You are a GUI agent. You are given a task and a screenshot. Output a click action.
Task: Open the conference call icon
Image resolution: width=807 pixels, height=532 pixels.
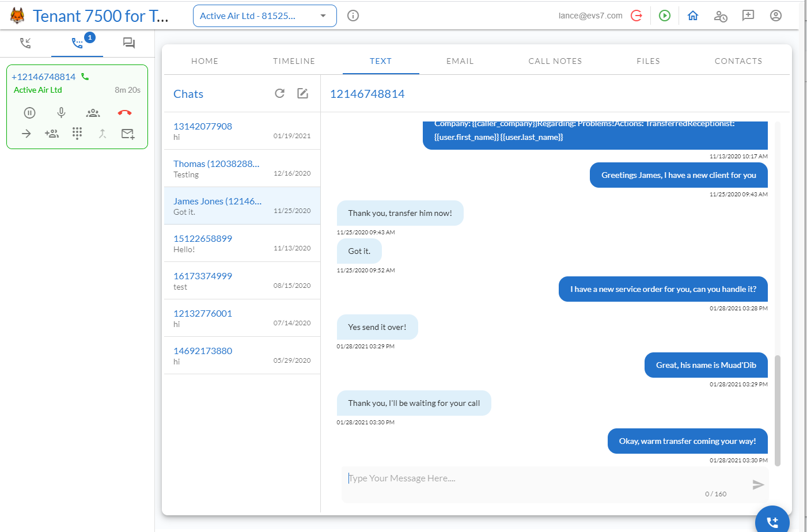point(93,113)
